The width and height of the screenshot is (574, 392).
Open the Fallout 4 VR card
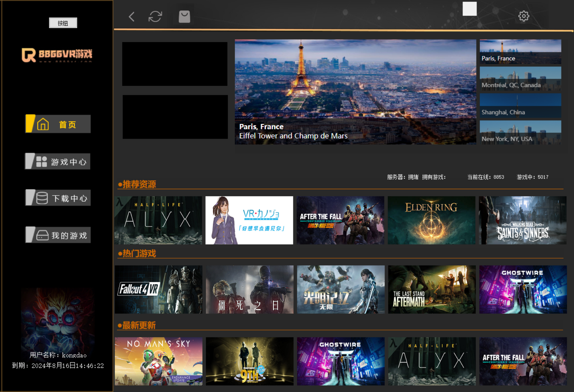[x=159, y=289]
